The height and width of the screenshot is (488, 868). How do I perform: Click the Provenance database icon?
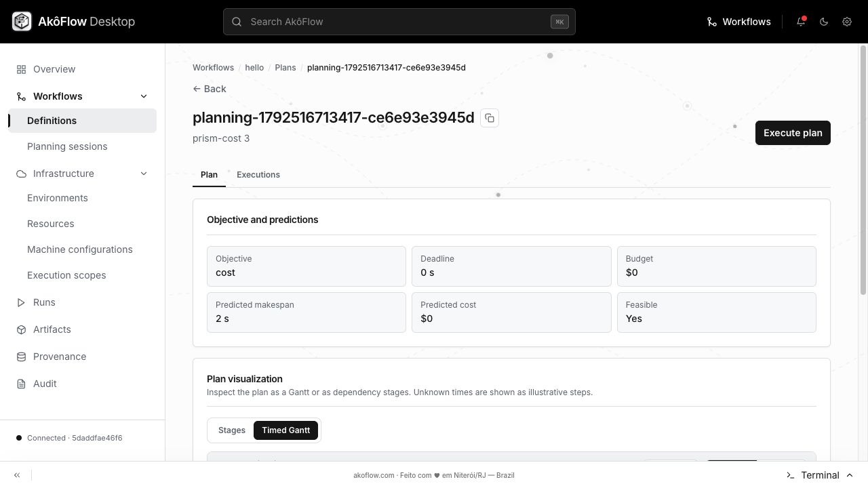(x=21, y=357)
